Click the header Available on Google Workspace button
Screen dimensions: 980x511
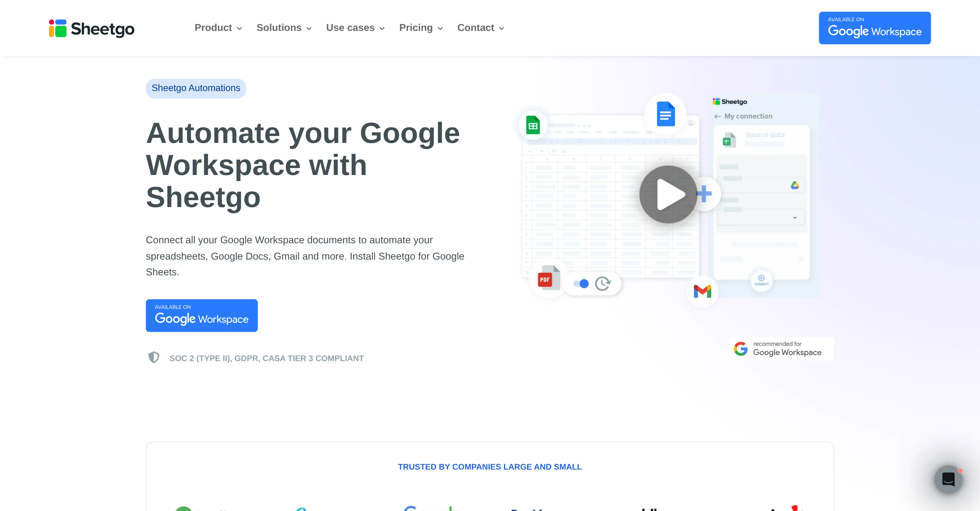tap(875, 28)
